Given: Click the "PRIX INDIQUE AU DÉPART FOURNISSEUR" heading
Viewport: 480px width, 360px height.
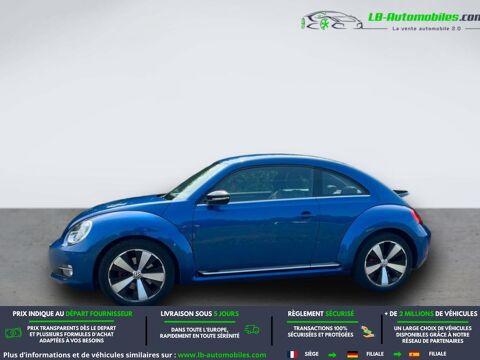Looking at the screenshot, I should point(73,314).
